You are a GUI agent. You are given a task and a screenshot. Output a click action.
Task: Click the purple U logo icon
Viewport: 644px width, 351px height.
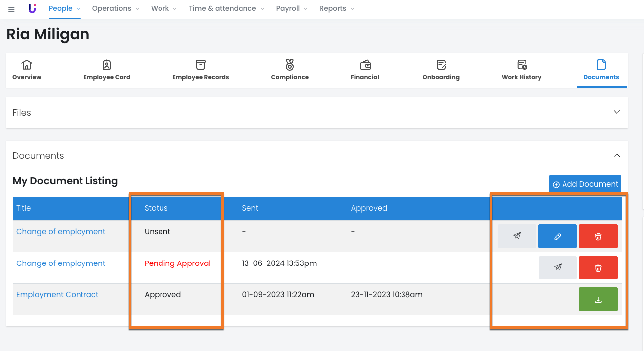click(x=32, y=8)
